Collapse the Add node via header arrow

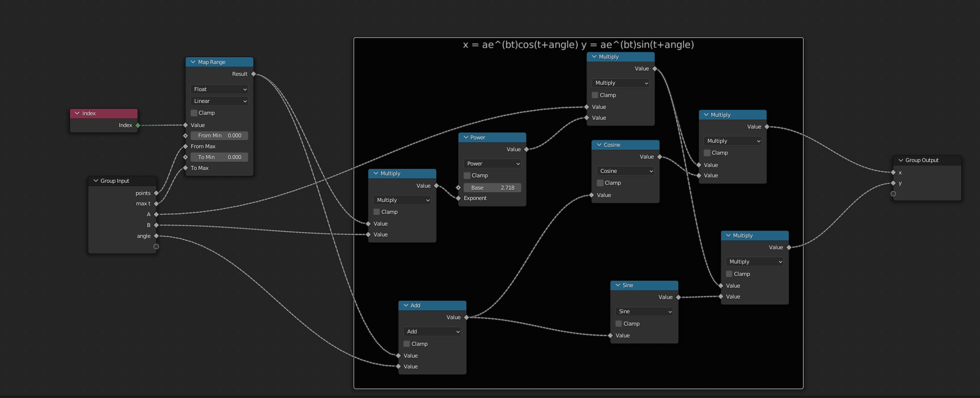[x=406, y=305]
